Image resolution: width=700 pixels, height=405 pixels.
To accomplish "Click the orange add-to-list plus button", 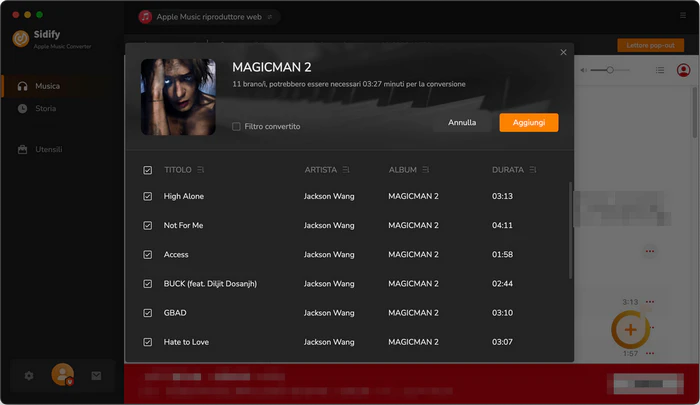I will point(630,330).
